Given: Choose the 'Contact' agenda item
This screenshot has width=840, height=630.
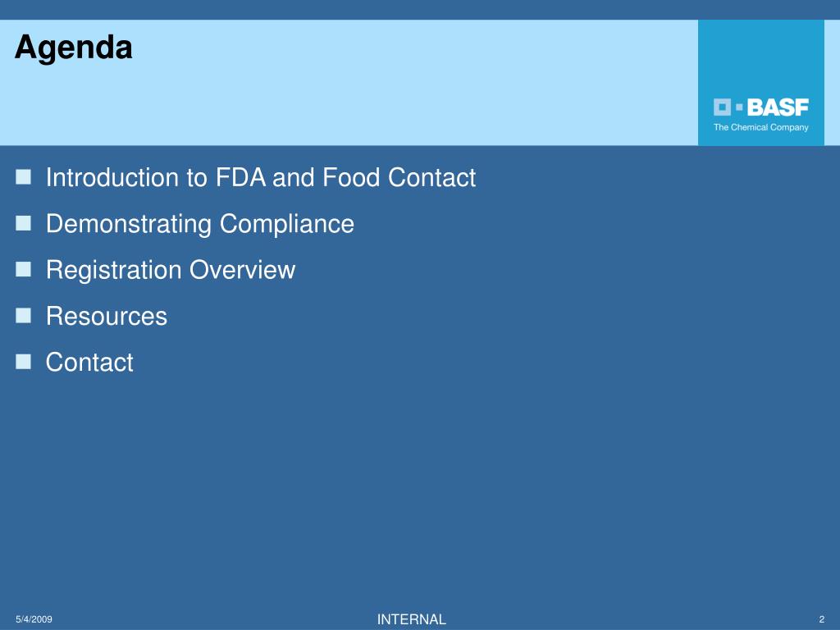Looking at the screenshot, I should 89,362.
